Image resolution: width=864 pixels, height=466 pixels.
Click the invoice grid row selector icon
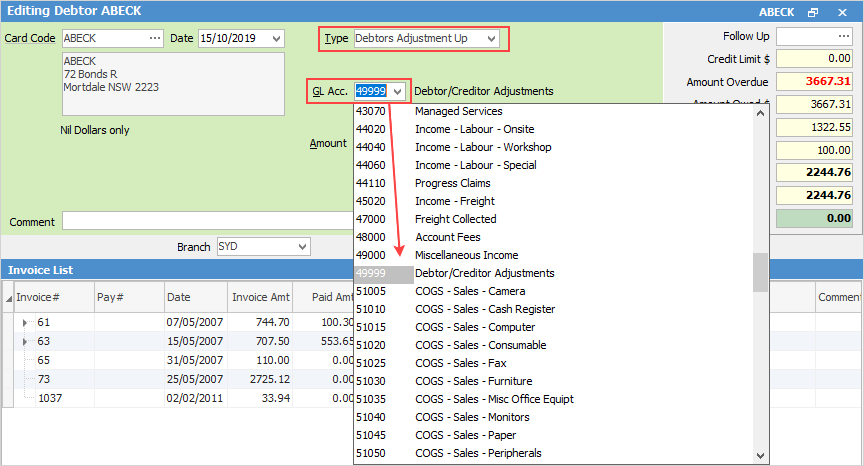(x=9, y=297)
